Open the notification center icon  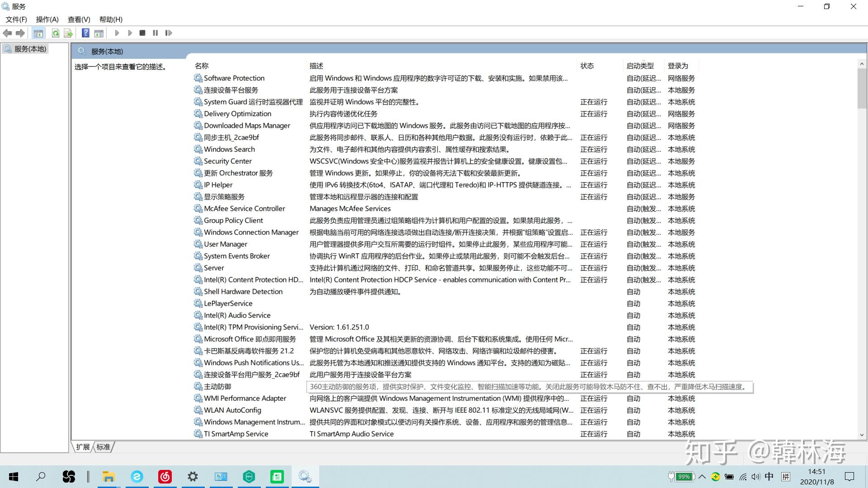click(850, 477)
